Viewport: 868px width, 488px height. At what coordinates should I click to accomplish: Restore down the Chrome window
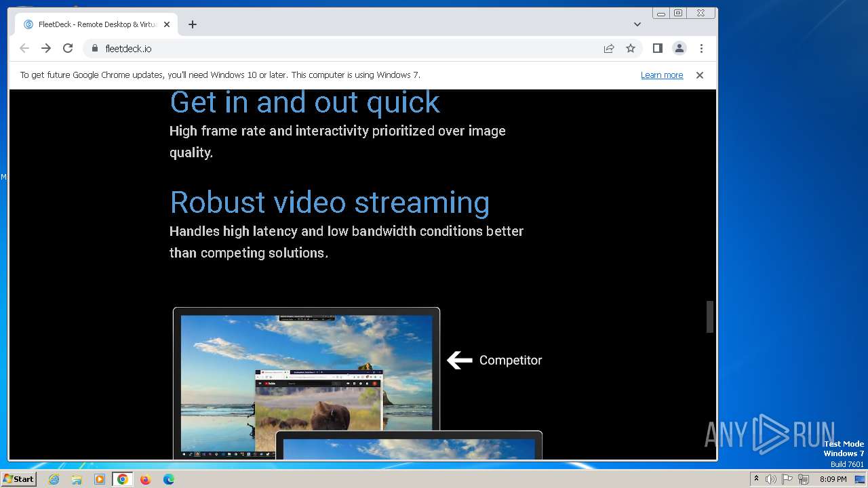pyautogui.click(x=678, y=13)
